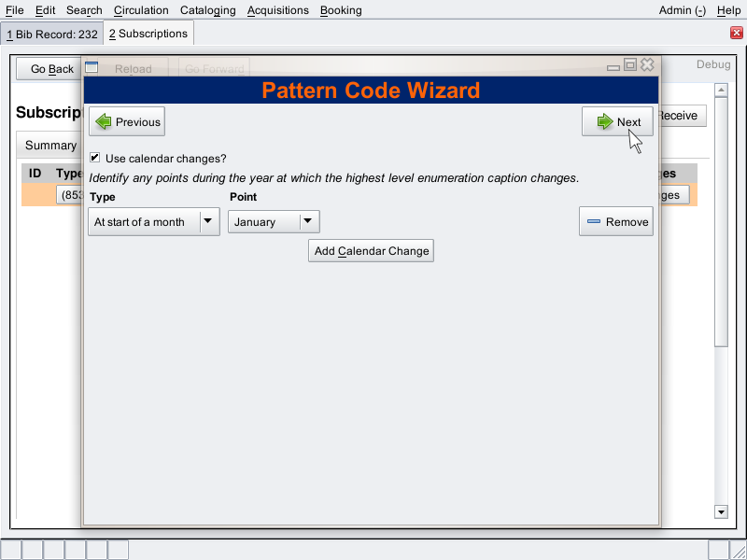Open the Acquisitions menu
Viewport: 747px width, 560px height.
coord(277,10)
